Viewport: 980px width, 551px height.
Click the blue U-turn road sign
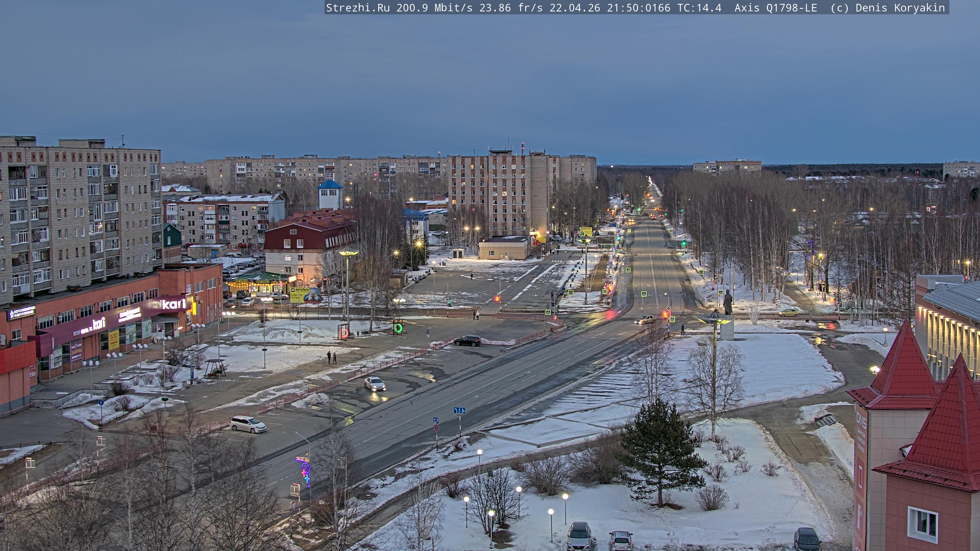(436, 421)
